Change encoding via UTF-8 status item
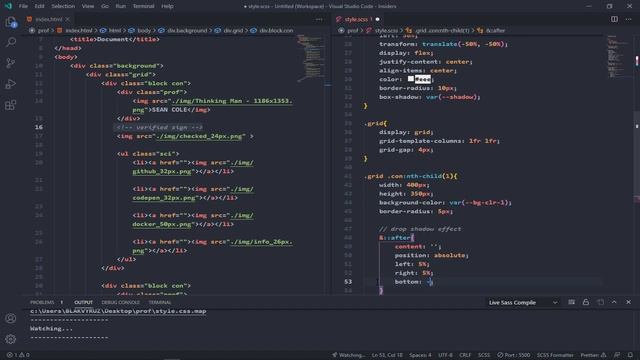 click(445, 355)
